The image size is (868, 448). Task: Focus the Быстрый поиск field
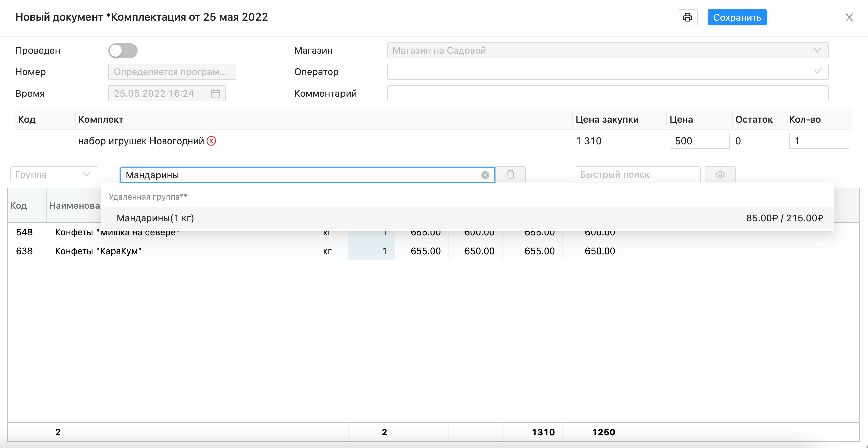tap(637, 175)
